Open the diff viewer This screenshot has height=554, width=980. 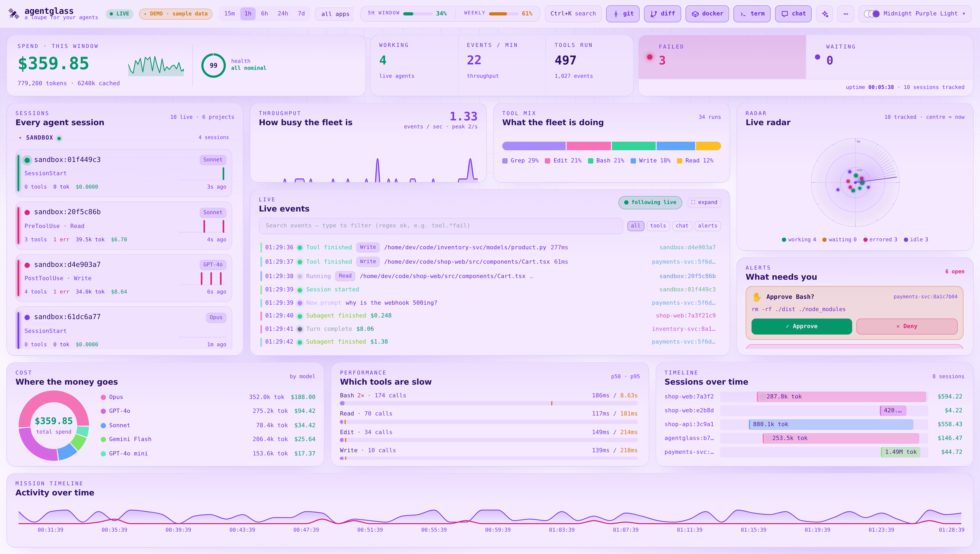(662, 14)
